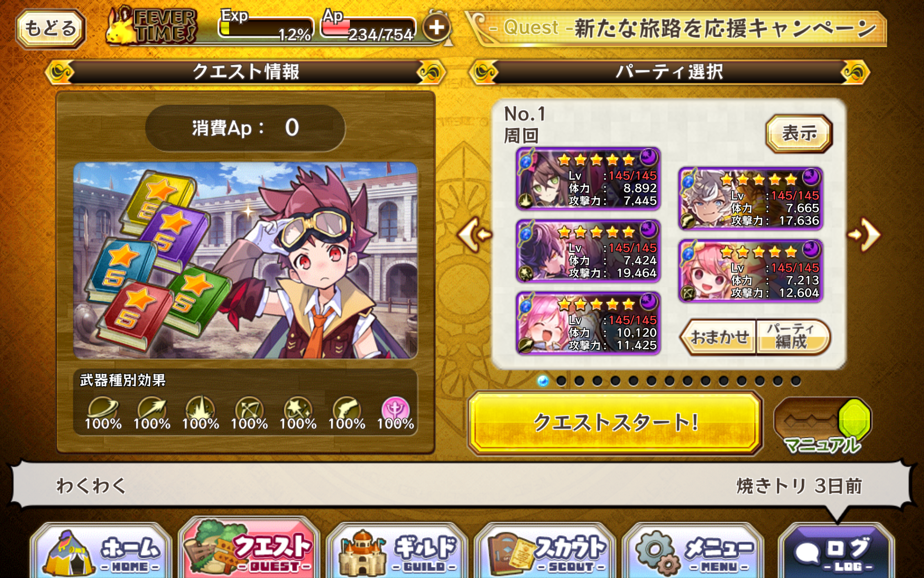Select the party member with 19,464 attack

pos(588,251)
